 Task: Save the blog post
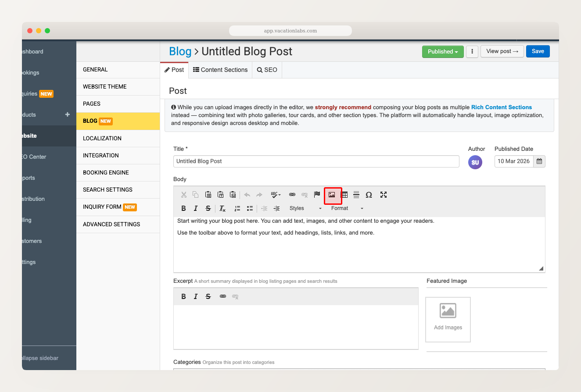tap(538, 51)
